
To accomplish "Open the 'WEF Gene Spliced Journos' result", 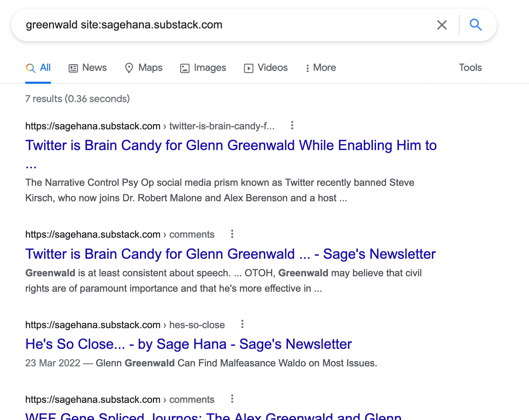I will (x=213, y=416).
